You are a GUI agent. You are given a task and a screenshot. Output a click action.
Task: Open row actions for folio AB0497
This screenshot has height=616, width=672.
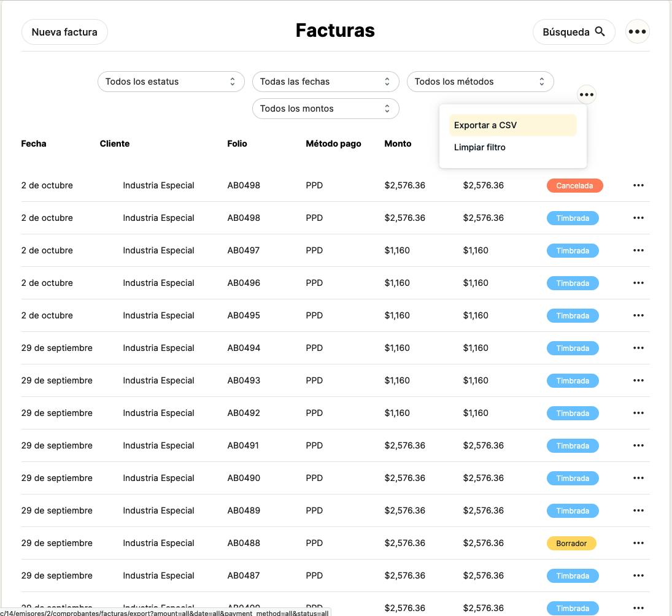[x=638, y=250]
